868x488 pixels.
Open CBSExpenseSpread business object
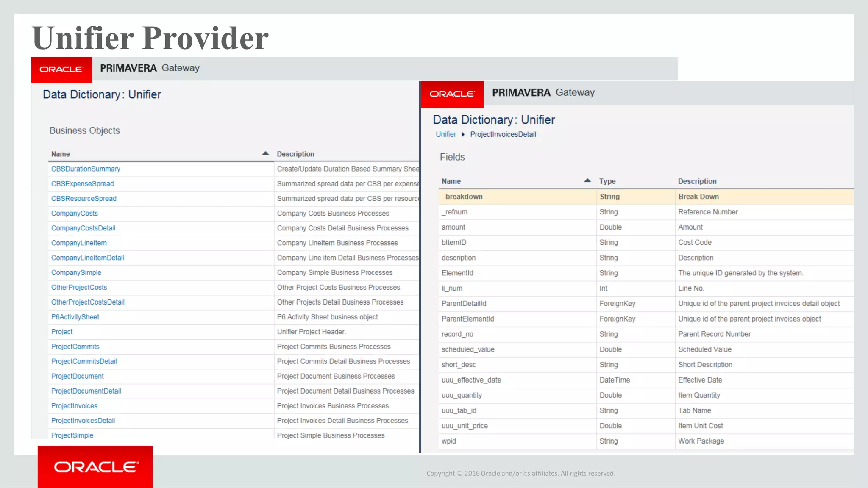coord(83,184)
